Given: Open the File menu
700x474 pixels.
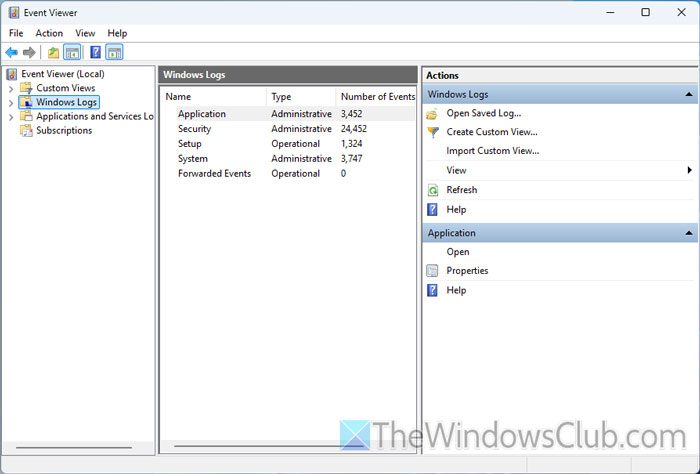Looking at the screenshot, I should (x=16, y=33).
